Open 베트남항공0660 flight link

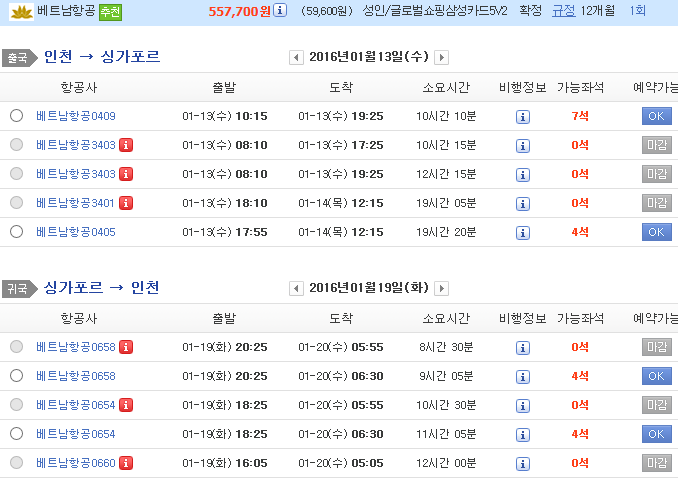76,463
